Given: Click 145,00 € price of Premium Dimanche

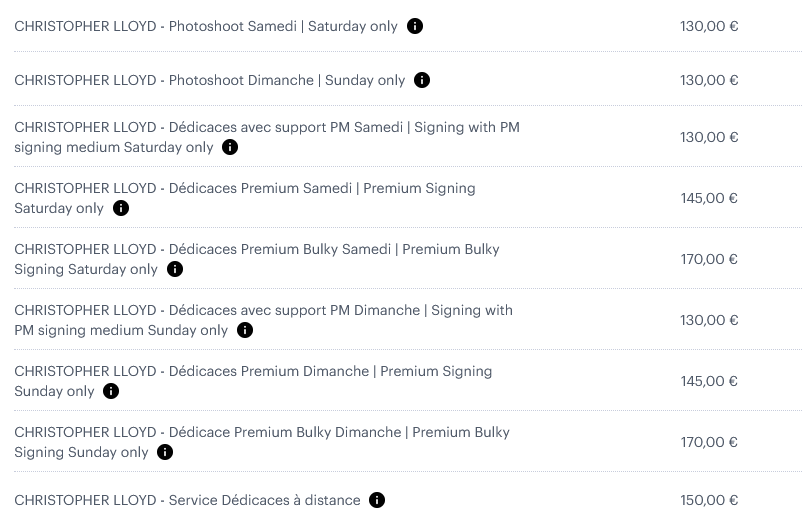Looking at the screenshot, I should point(709,381).
